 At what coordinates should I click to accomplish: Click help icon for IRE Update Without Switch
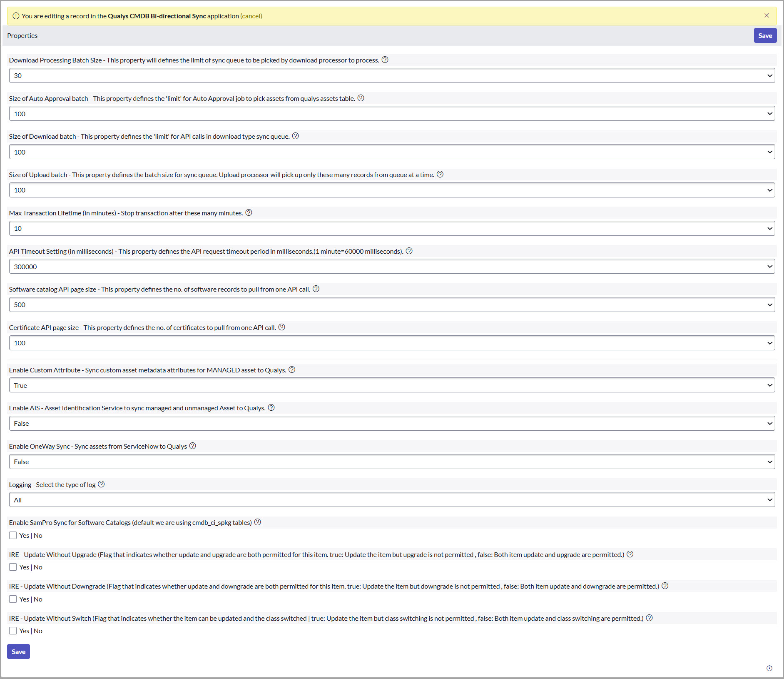tap(650, 618)
